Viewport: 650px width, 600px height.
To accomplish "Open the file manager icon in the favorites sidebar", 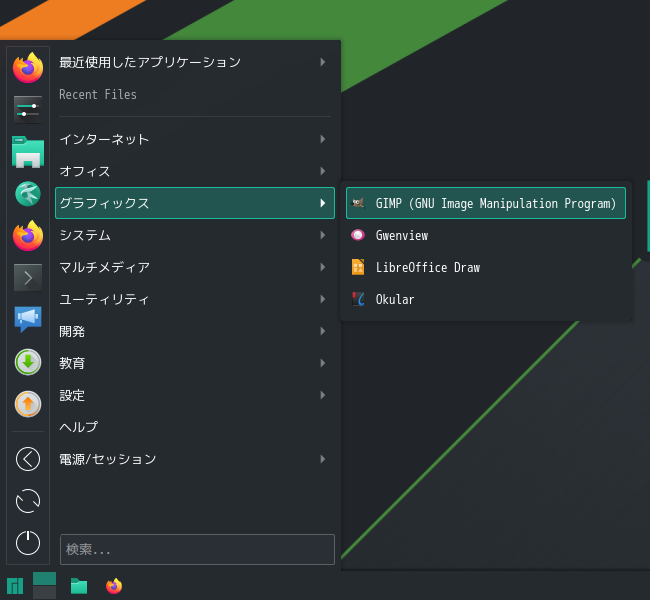I will point(28,152).
